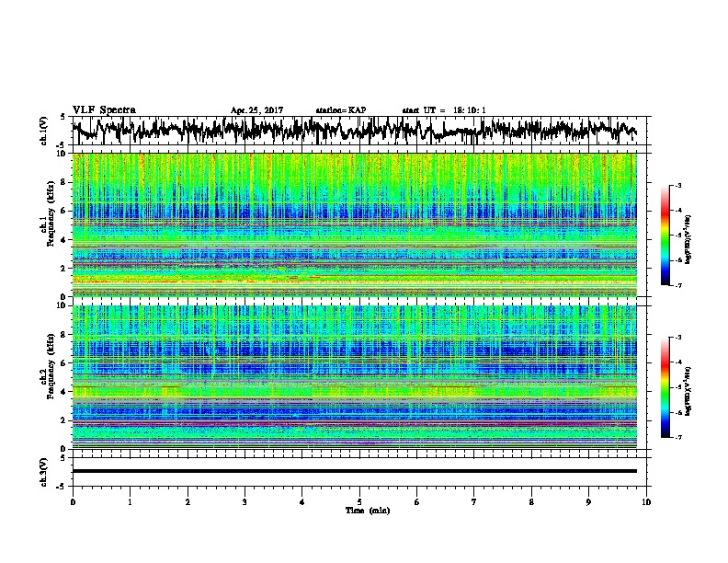Click the date 'Apr. 25, 2017'
This screenshot has width=728, height=563.
point(256,110)
